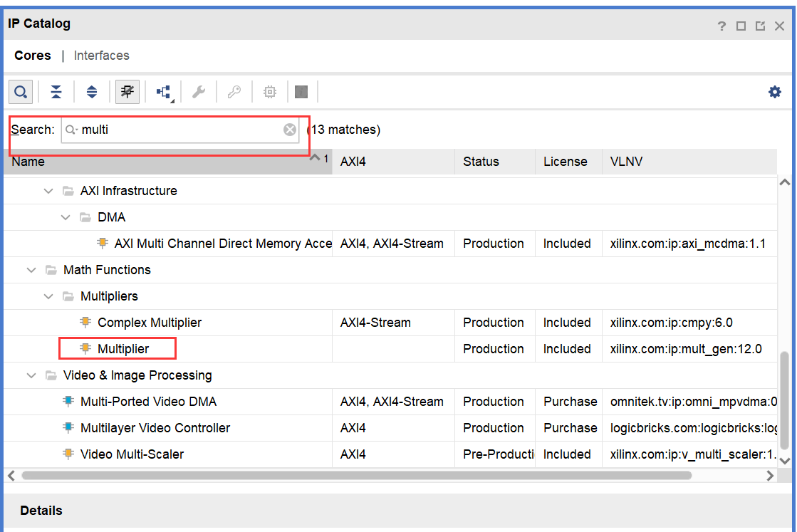Select Multilayer Video Controller IP
Screen dimensions: 797x532
[x=155, y=428]
